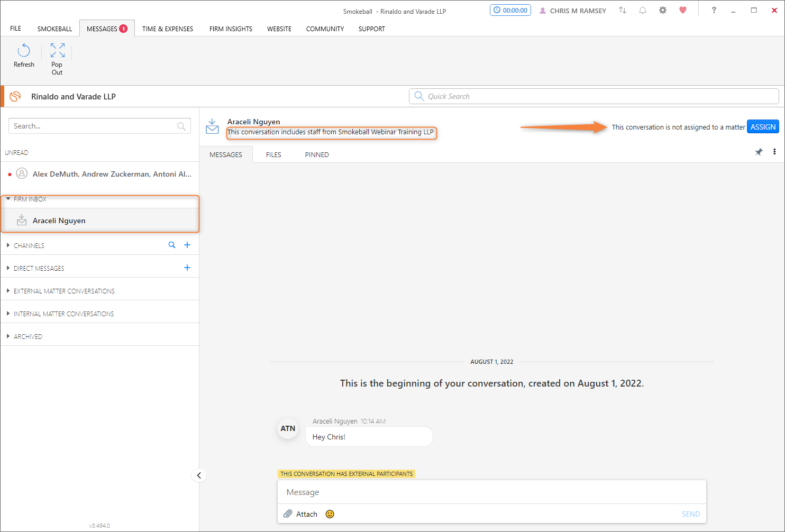Click the user icon beside CHRIS M RAMSEY

pos(543,11)
